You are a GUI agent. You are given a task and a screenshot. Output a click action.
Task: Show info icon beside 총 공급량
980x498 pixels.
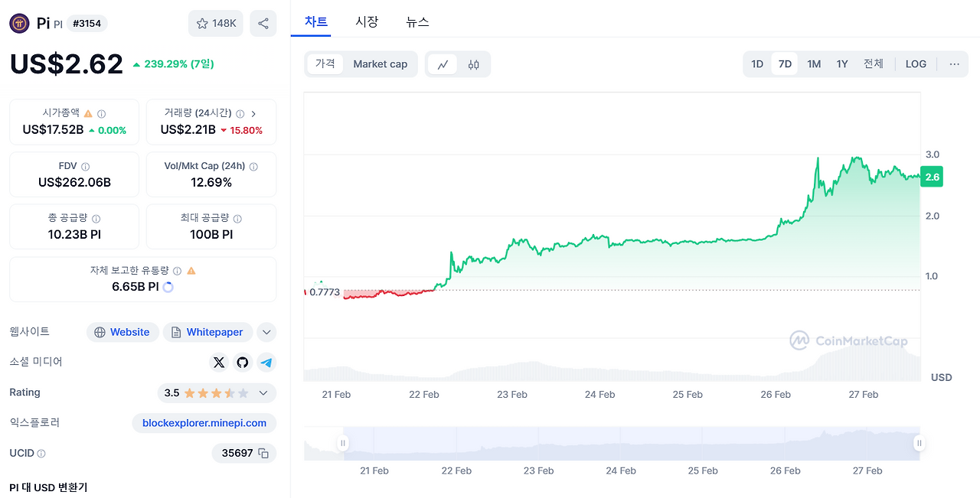pyautogui.click(x=96, y=219)
